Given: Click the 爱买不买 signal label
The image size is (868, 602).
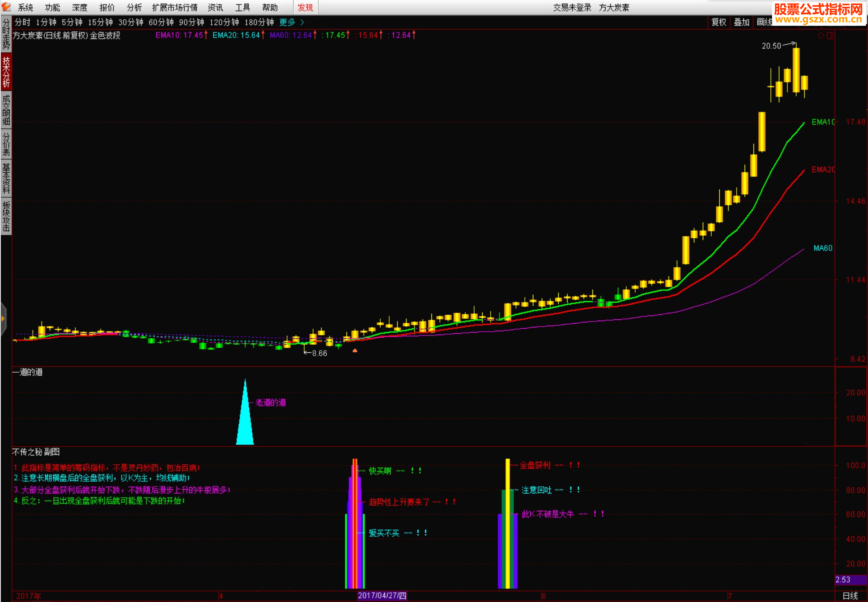Looking at the screenshot, I should tap(384, 533).
